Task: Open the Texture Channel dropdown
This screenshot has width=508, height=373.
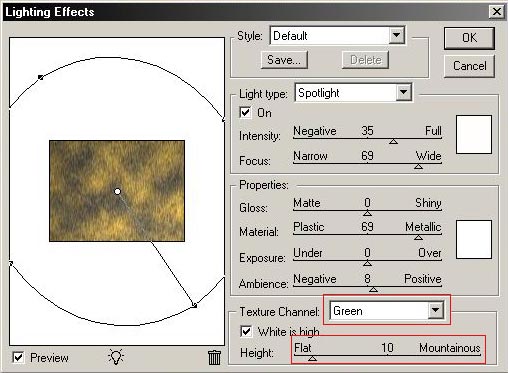Action: (x=435, y=310)
